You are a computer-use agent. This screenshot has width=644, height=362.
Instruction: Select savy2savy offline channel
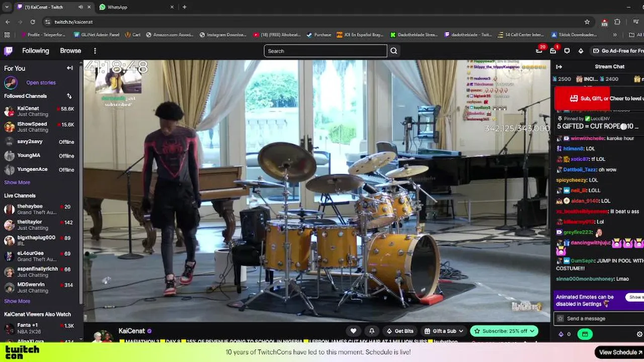(x=39, y=142)
